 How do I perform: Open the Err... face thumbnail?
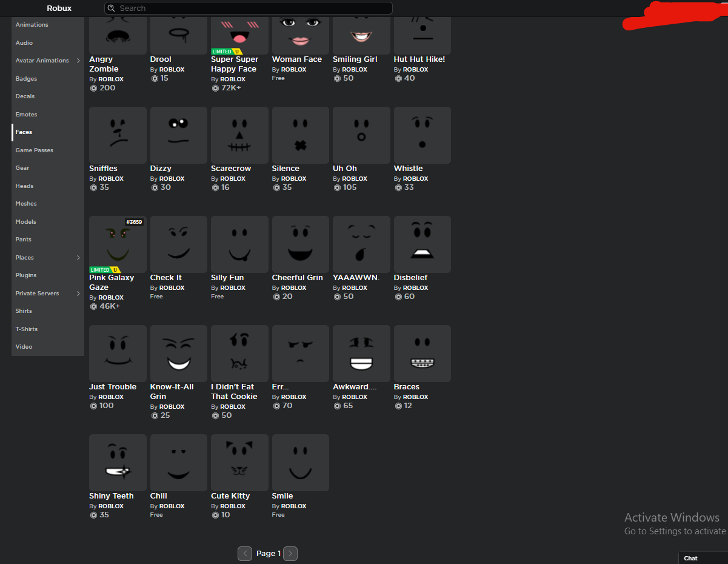tap(301, 354)
